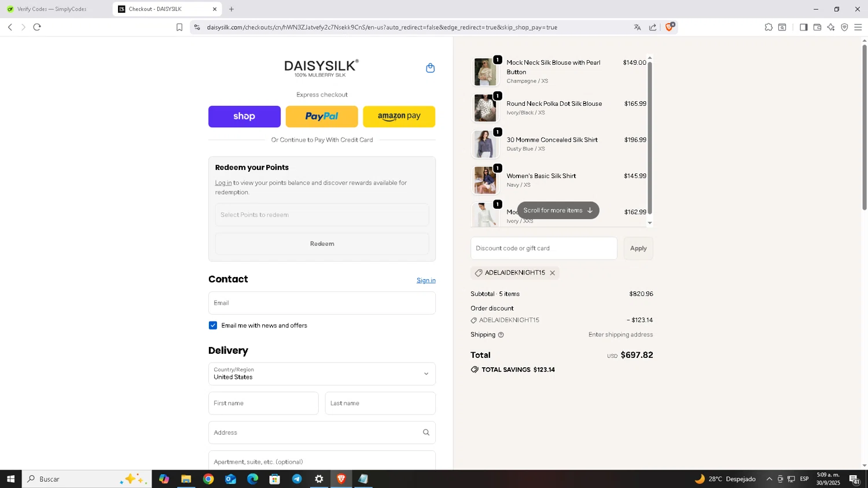Bookmark this page with the bookmark icon
This screenshot has height=488, width=868.
coord(179,27)
